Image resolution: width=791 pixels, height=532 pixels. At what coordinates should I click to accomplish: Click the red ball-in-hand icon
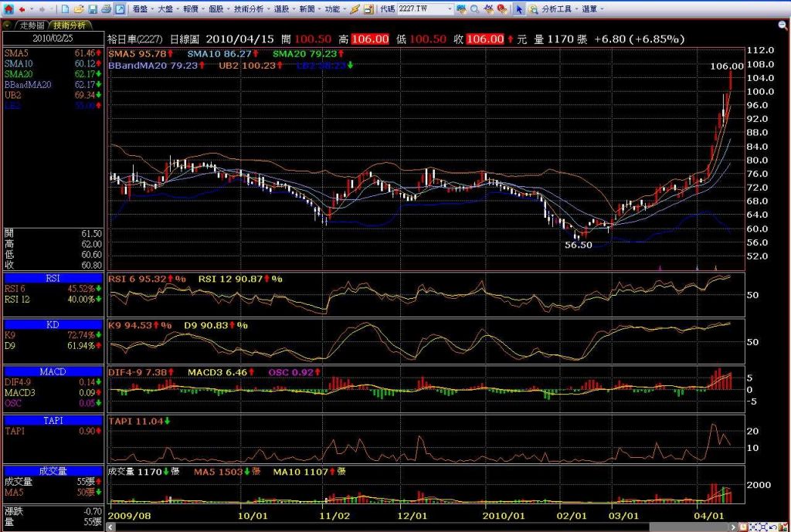click(x=502, y=9)
